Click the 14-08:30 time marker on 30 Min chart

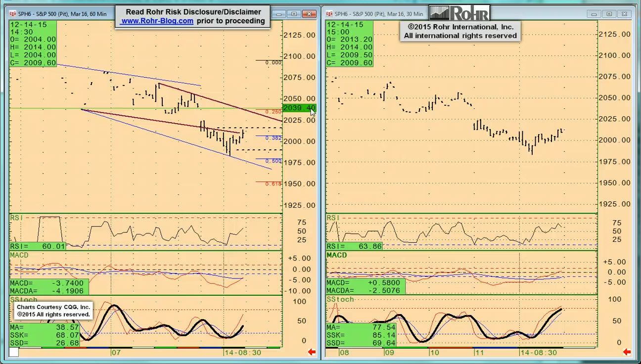click(539, 353)
